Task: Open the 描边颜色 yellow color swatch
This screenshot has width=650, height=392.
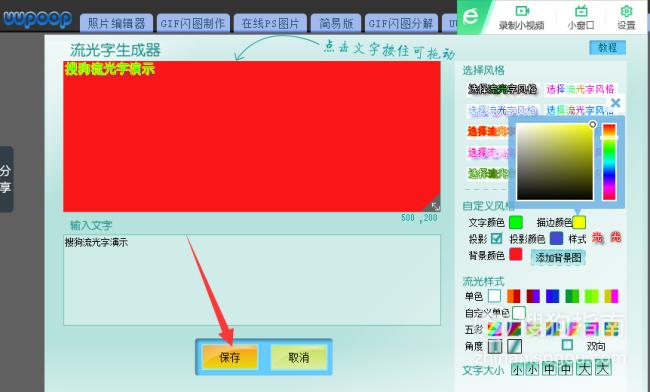Action: (x=579, y=223)
